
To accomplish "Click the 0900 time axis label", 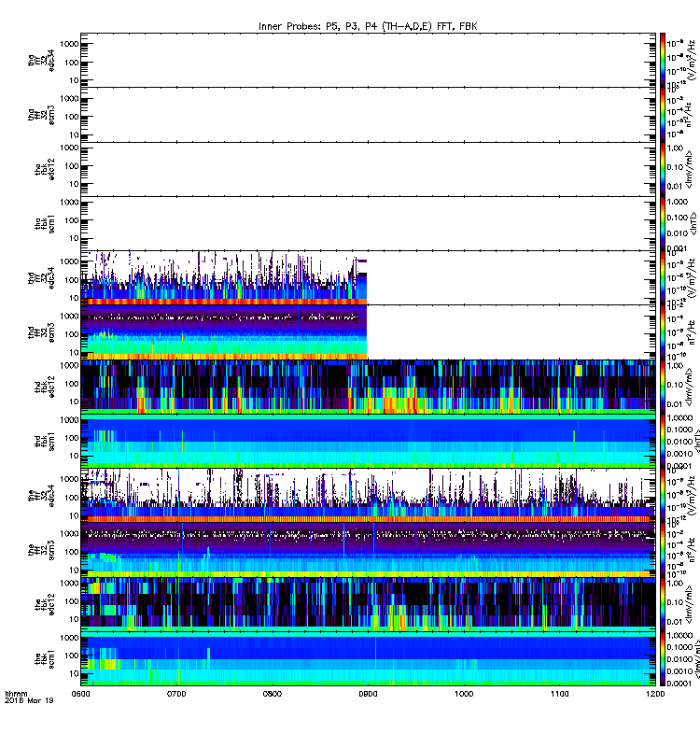I will point(368,694).
